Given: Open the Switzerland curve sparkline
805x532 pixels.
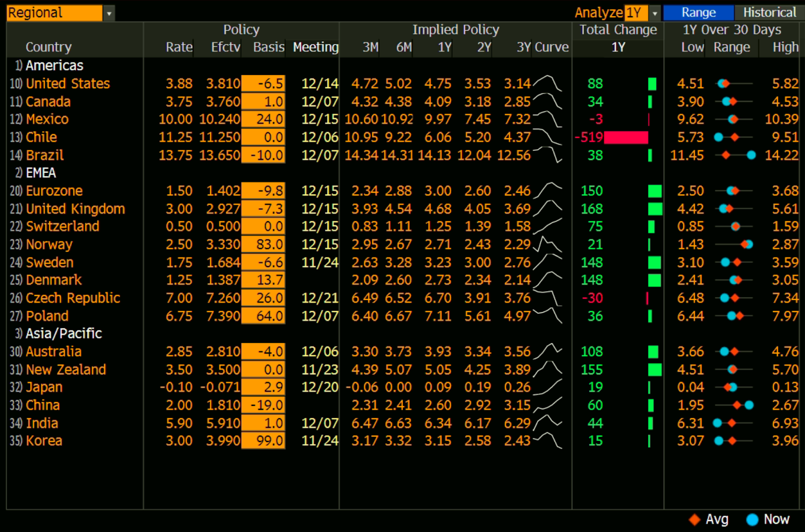Looking at the screenshot, I should pos(547,226).
